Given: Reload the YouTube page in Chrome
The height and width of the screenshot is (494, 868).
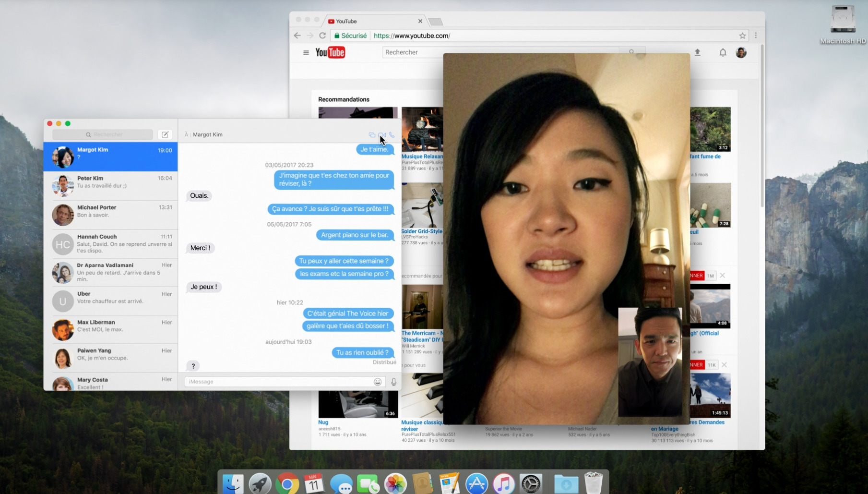Looking at the screenshot, I should pyautogui.click(x=322, y=36).
